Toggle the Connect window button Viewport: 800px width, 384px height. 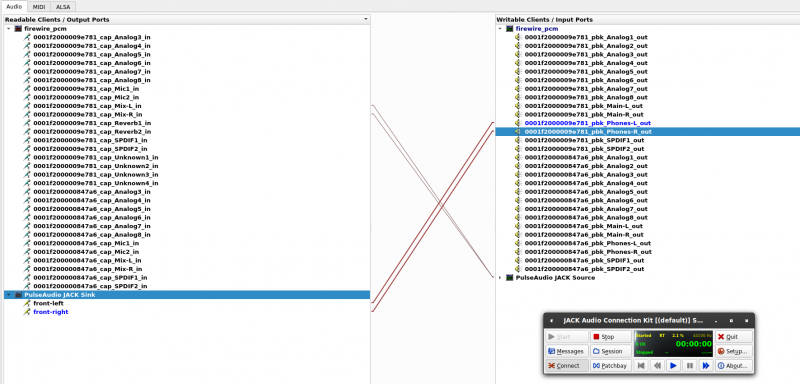coord(567,366)
